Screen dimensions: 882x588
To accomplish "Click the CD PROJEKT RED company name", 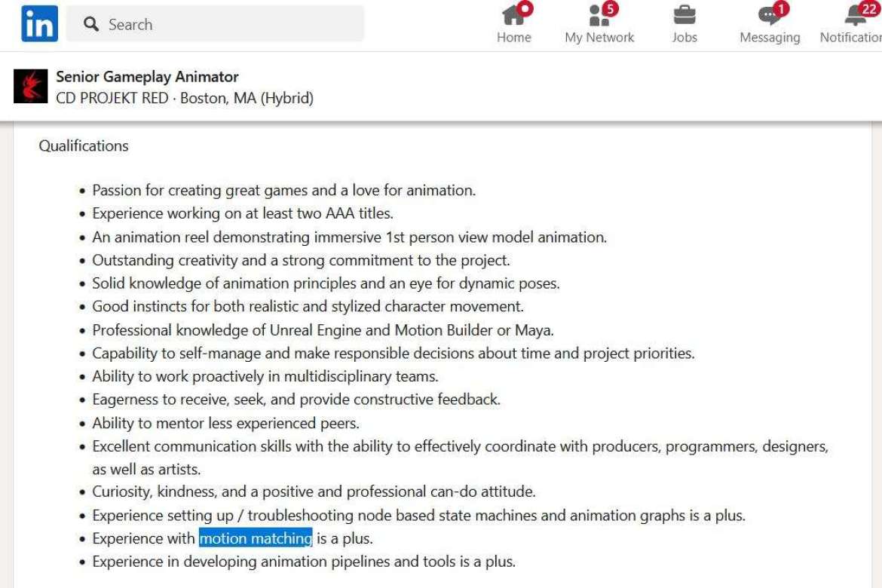I will coord(112,98).
